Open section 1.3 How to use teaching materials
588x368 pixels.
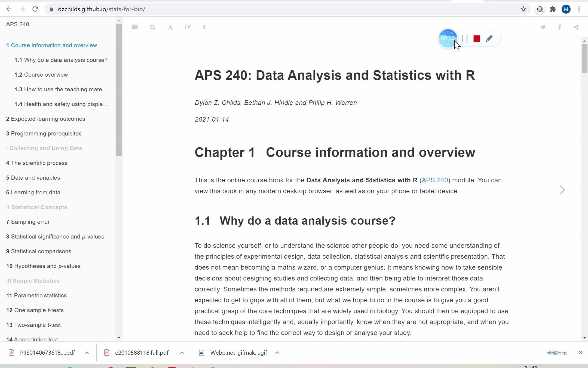tap(61, 89)
